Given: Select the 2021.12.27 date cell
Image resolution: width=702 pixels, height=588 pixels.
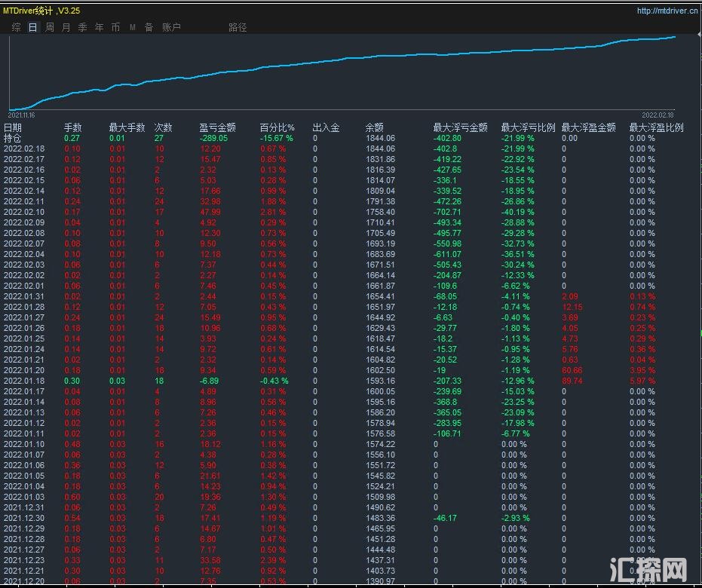Looking at the screenshot, I should [x=24, y=550].
